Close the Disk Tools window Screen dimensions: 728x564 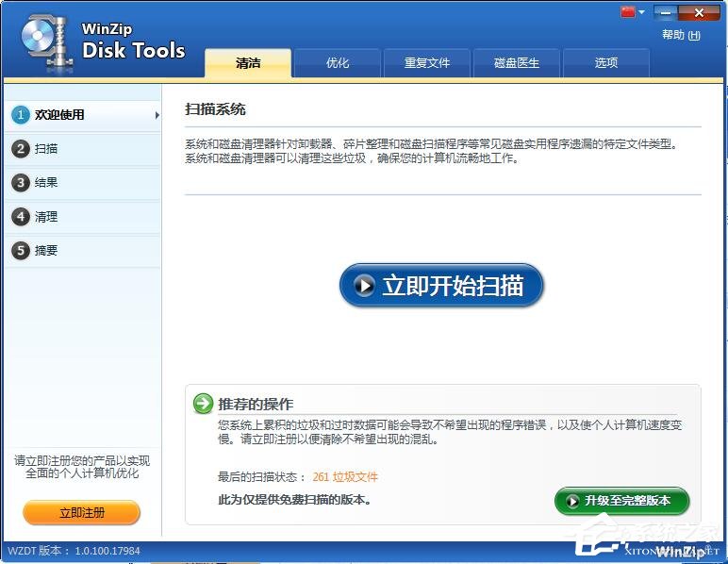(699, 12)
